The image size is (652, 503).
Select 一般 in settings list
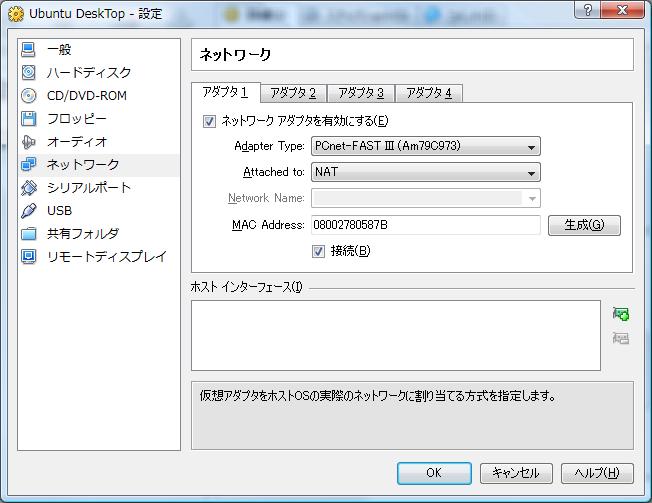99,49
